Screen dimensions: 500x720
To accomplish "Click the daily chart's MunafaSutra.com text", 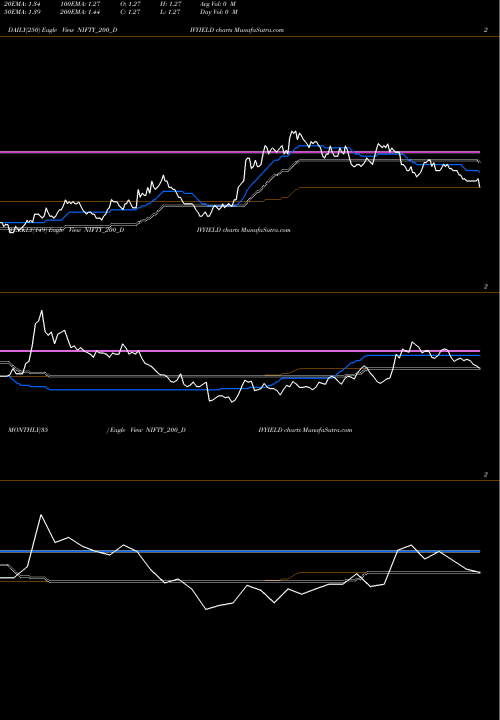I will coord(259,30).
